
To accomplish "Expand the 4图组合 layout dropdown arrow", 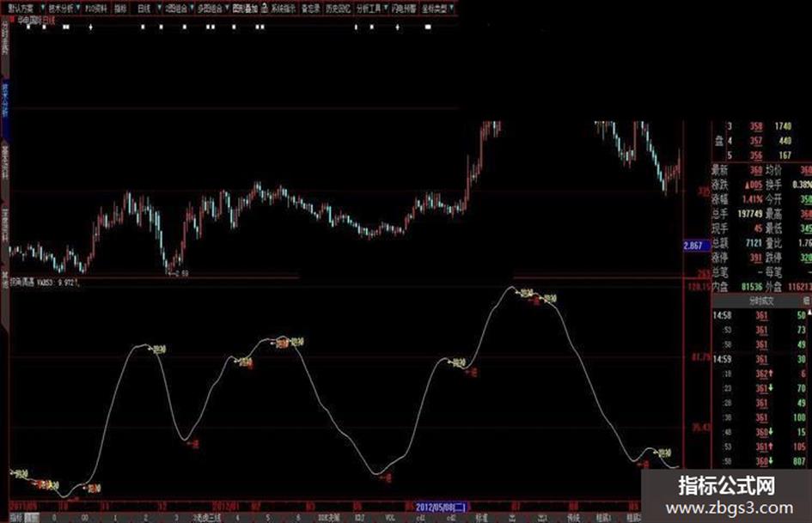I will click(192, 9).
